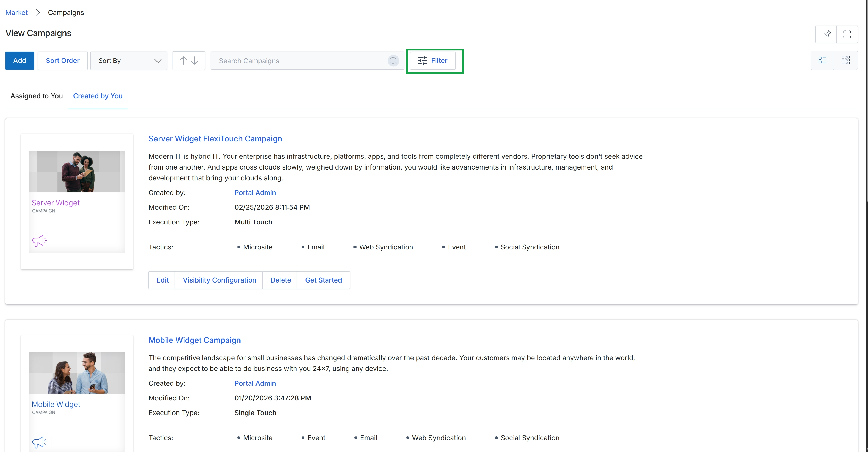
Task: Click Single Touch execution type value
Action: [255, 413]
